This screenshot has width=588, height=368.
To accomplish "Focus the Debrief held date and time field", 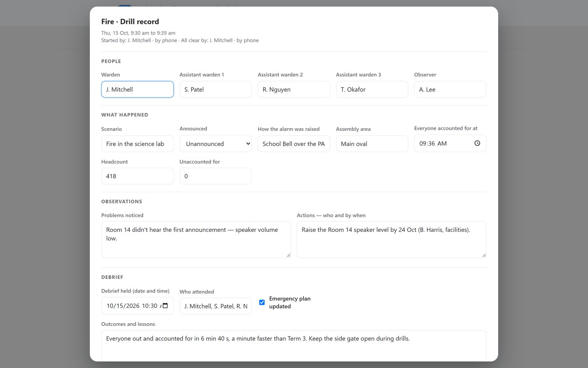I will click(137, 306).
